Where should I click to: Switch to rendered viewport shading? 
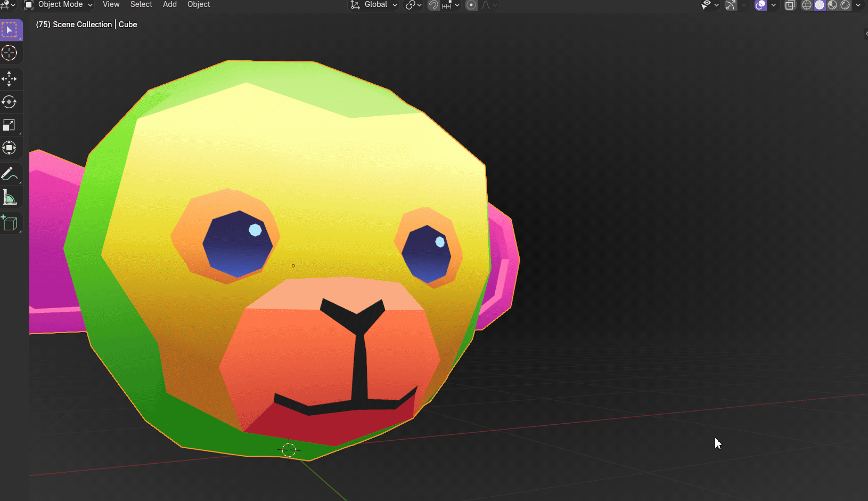coord(845,5)
